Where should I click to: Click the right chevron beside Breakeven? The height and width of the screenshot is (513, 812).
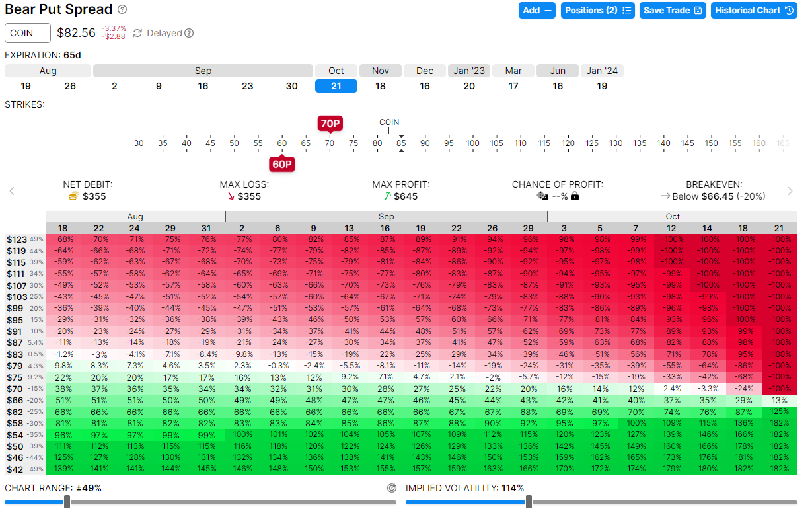click(x=790, y=191)
